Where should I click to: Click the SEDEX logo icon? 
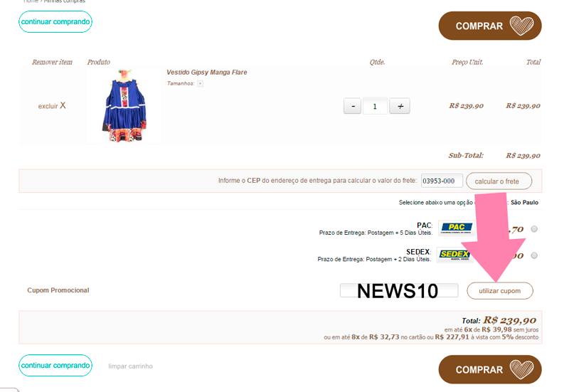[455, 255]
